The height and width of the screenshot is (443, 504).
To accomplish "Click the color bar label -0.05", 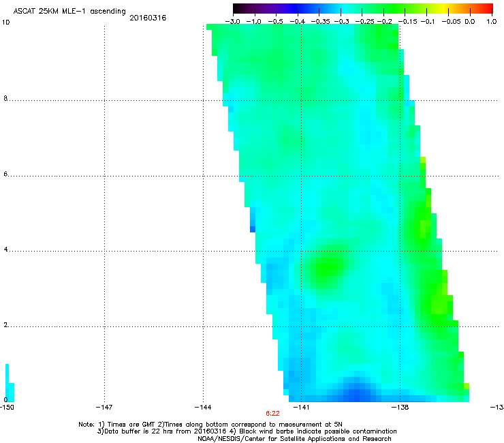I will click(452, 22).
